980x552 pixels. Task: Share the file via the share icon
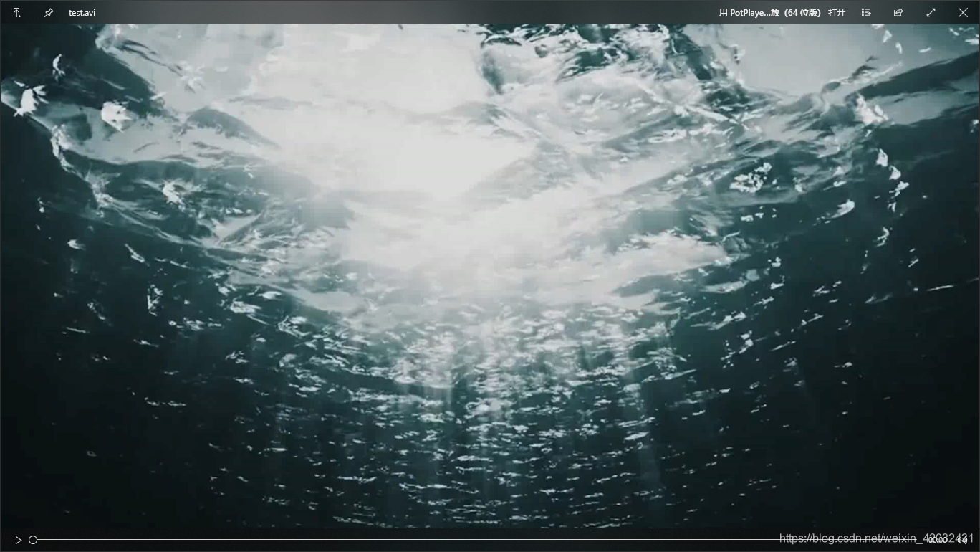898,13
